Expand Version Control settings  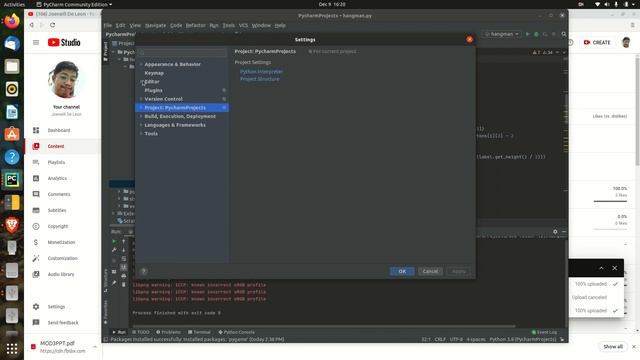pos(141,99)
